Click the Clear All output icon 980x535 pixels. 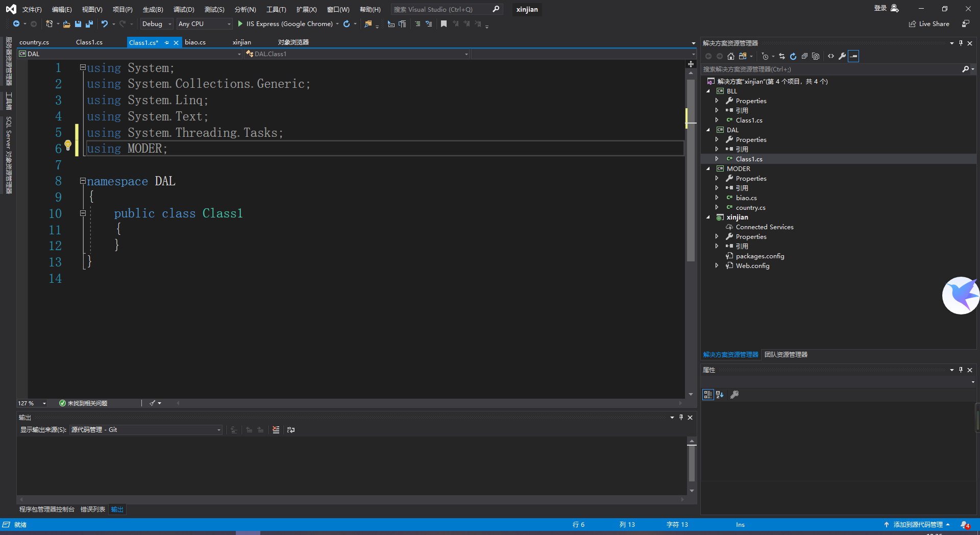(x=276, y=430)
